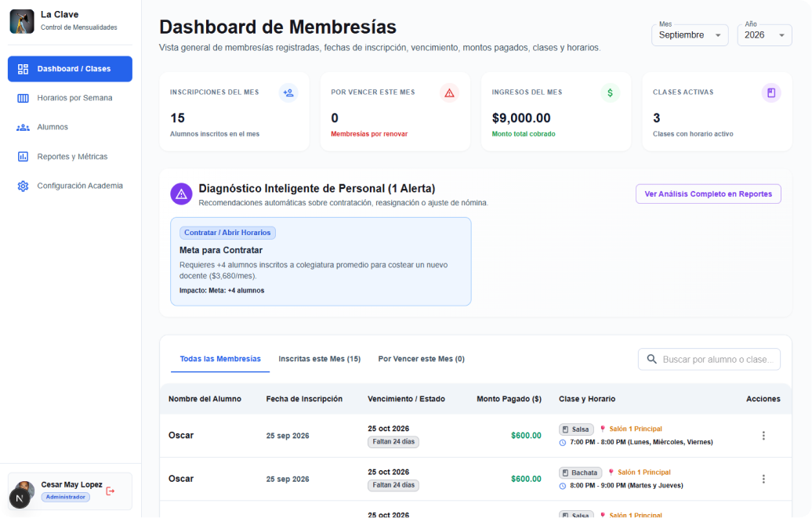Click the Buscar por alumno o clase field
The image size is (812, 518).
(x=709, y=360)
